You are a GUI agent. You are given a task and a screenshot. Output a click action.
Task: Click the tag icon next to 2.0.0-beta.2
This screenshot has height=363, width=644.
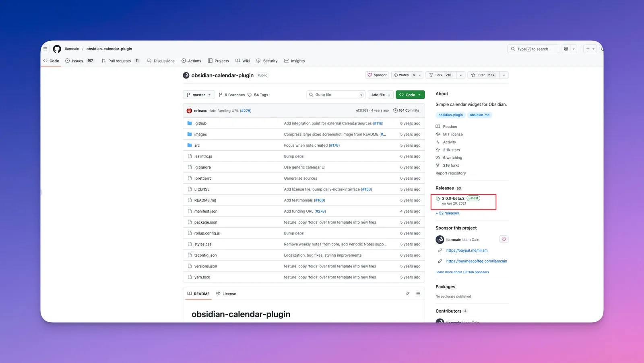click(x=438, y=199)
